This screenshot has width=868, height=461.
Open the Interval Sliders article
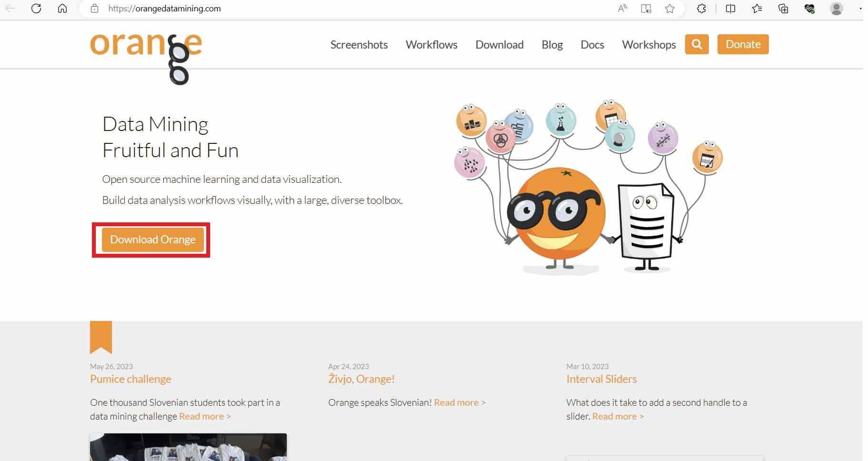602,379
